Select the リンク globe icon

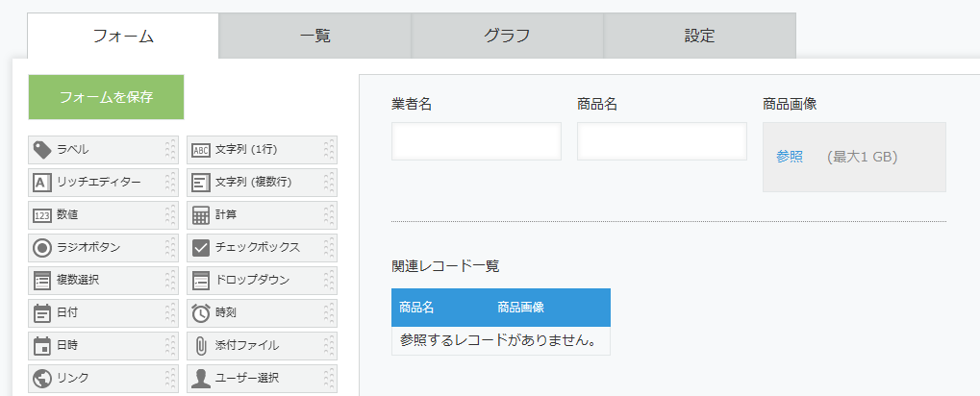tap(42, 378)
